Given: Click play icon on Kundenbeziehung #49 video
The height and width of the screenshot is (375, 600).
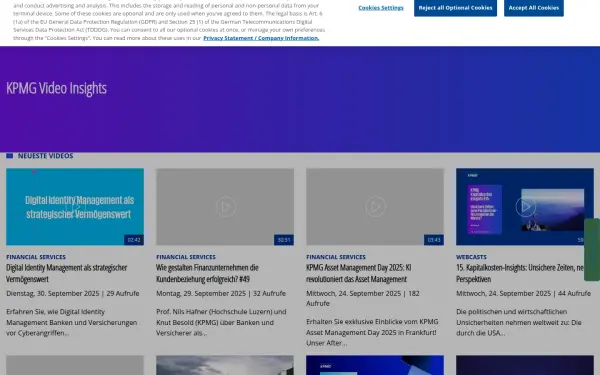Looking at the screenshot, I should tap(225, 207).
